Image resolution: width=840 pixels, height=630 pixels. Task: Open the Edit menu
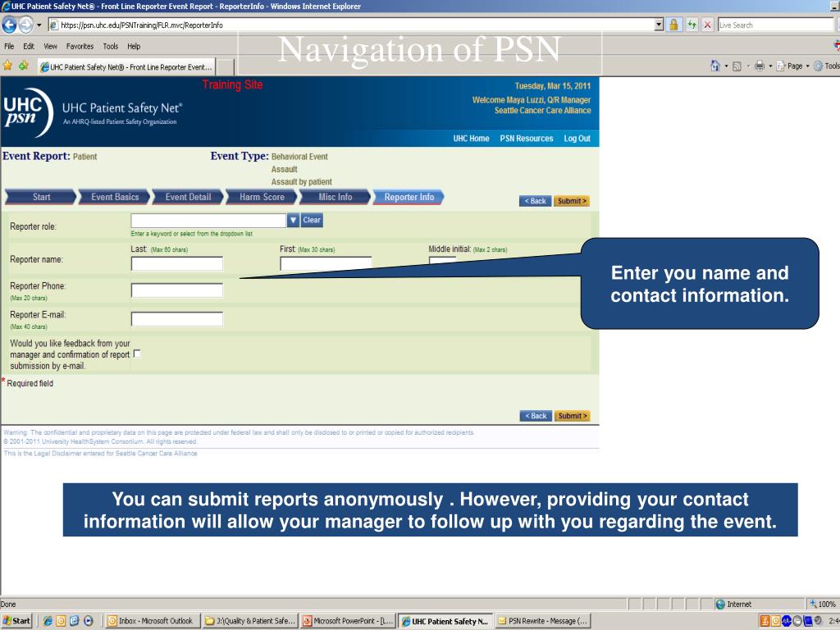point(29,46)
